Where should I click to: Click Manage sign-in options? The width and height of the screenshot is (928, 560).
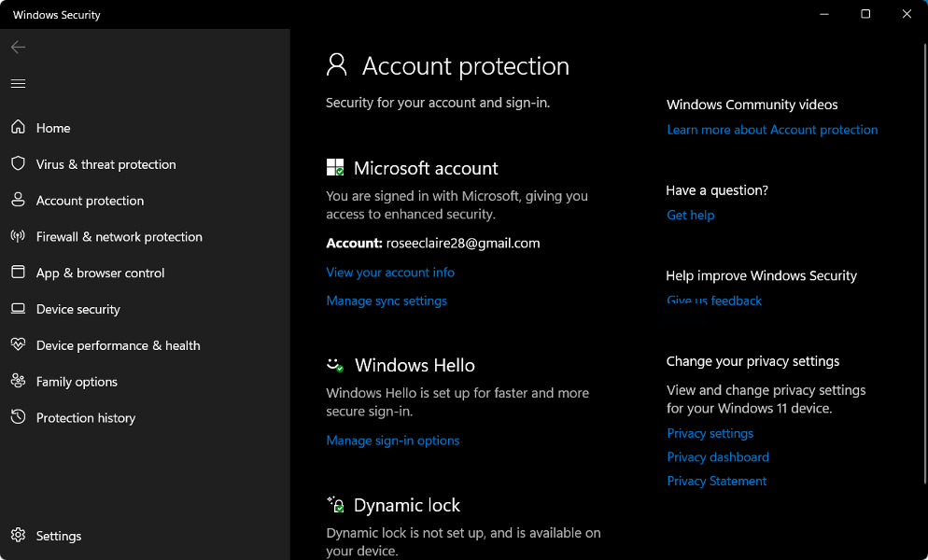[x=392, y=440]
